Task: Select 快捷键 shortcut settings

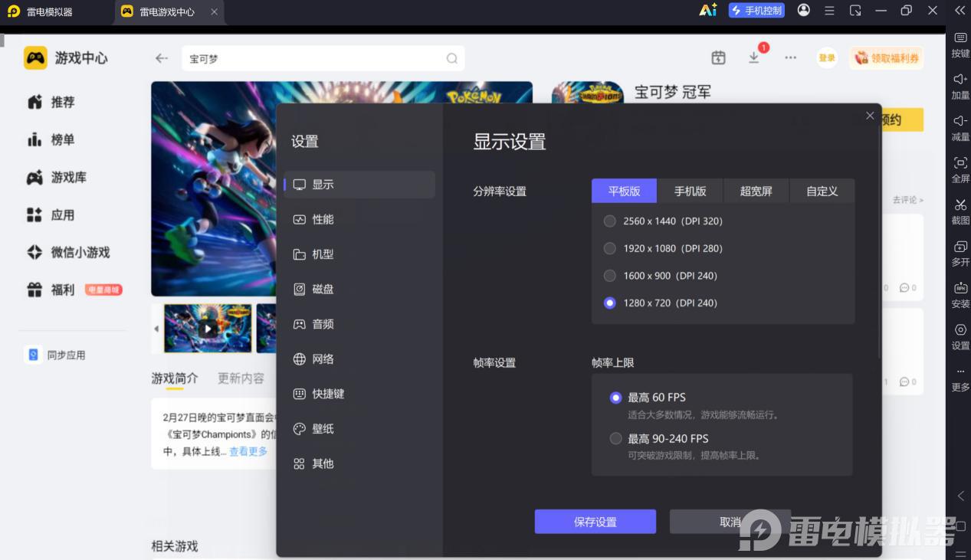Action: pyautogui.click(x=359, y=394)
